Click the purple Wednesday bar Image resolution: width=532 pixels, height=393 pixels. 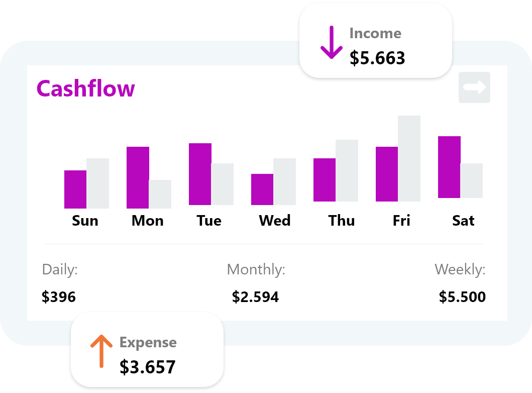(262, 189)
